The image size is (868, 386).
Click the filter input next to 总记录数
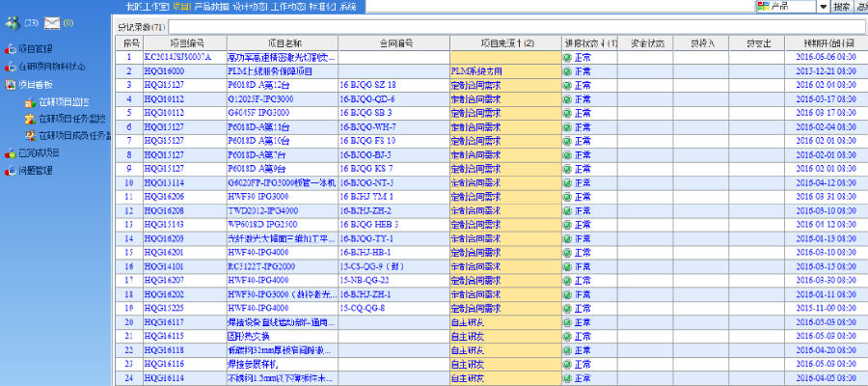point(517,27)
